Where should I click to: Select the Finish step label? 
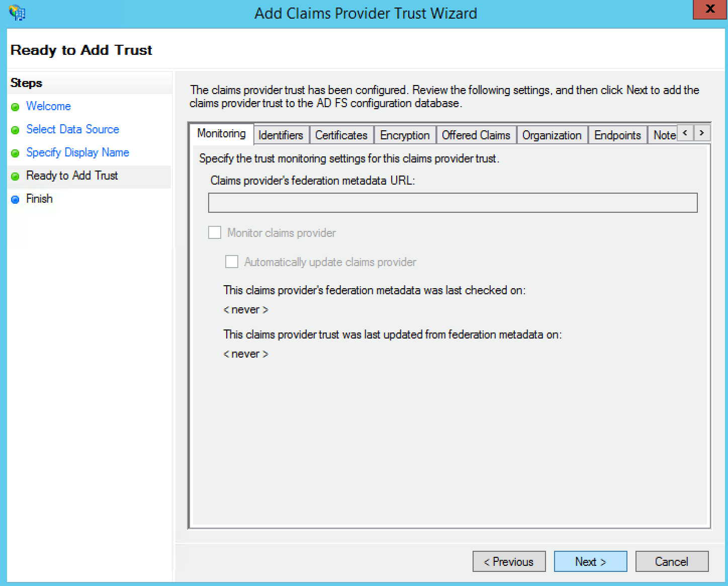tap(39, 199)
